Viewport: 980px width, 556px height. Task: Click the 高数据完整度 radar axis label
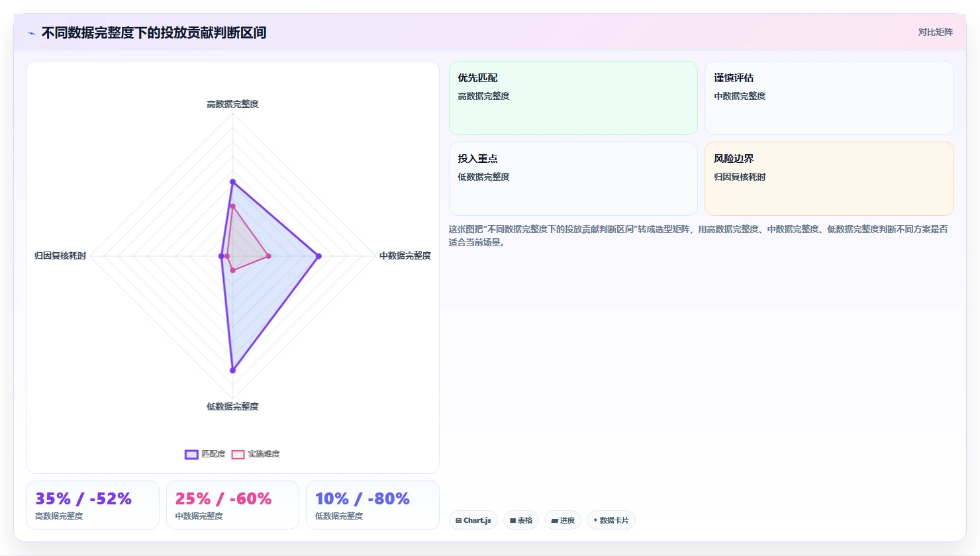click(x=232, y=104)
